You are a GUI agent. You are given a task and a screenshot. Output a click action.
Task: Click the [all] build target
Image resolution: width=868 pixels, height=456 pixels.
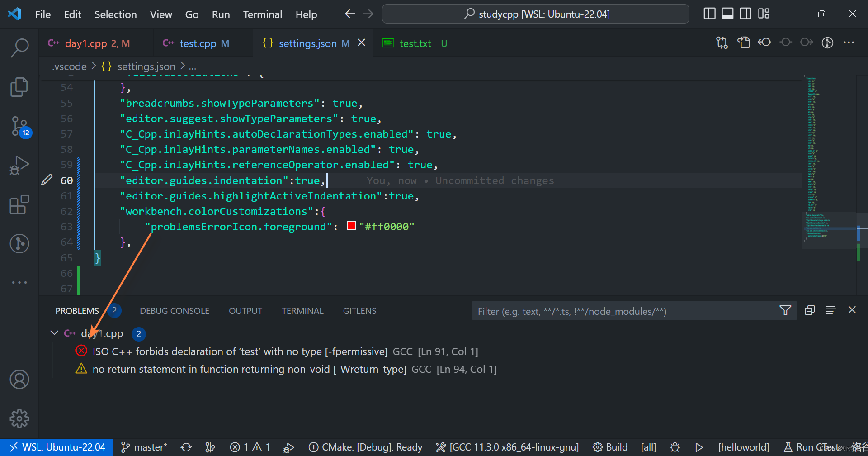click(x=648, y=447)
